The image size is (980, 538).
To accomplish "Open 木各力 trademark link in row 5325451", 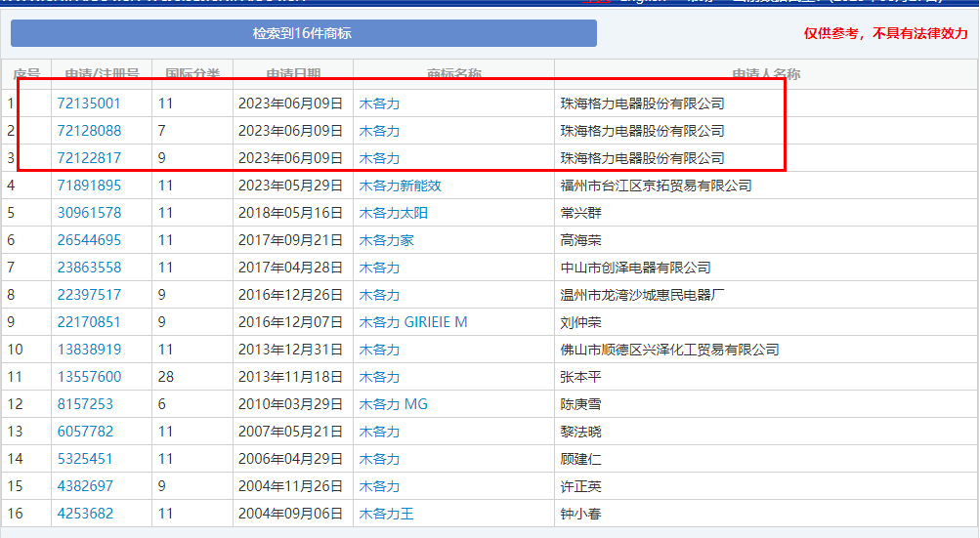I will pos(379,459).
